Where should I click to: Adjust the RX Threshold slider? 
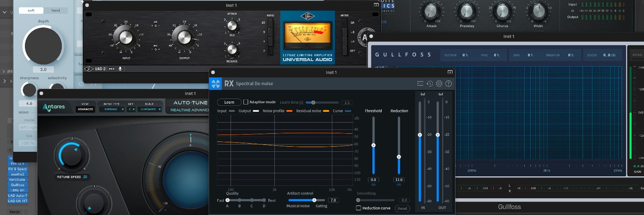[x=374, y=145]
